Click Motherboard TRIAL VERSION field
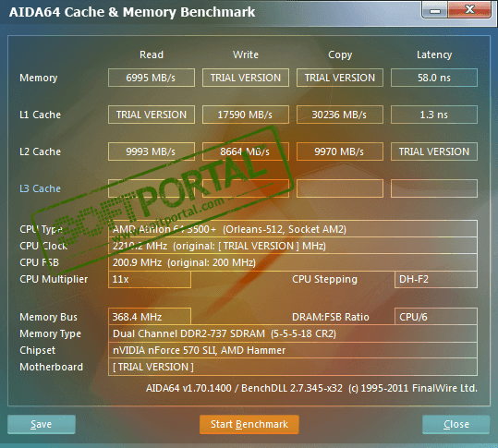 [293, 367]
